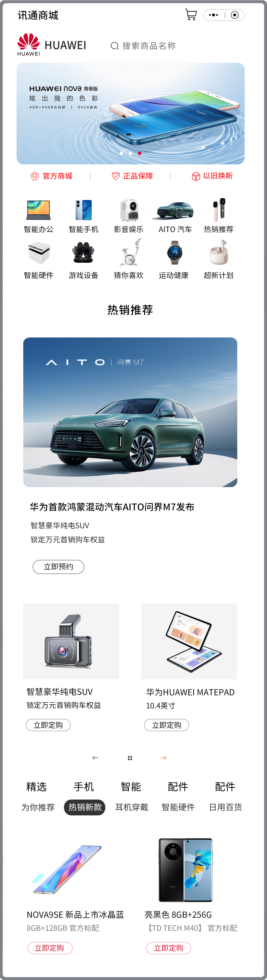Image resolution: width=267 pixels, height=980 pixels.
Task: Click 立即定购 under HUAWEI MATEPAD
Action: (x=166, y=725)
